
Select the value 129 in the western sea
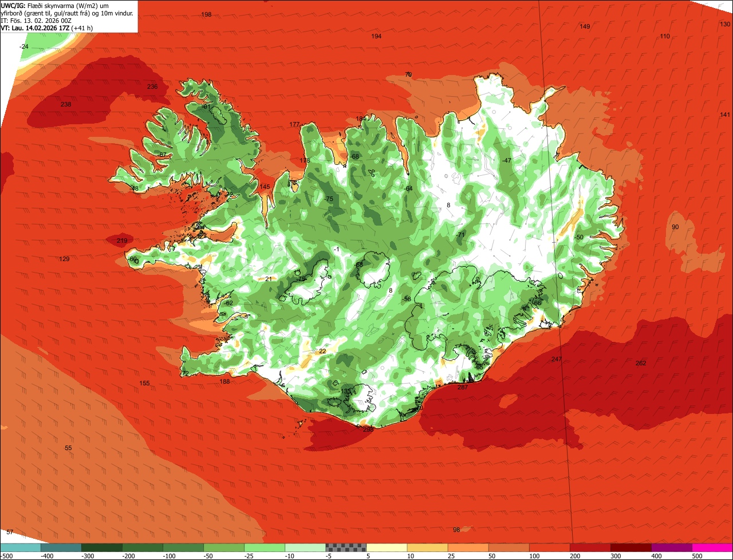[65, 259]
